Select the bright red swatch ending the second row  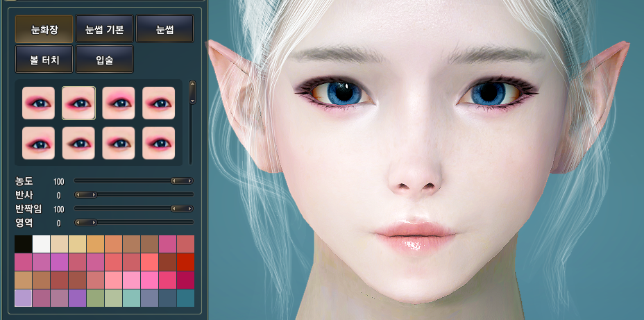point(186,262)
